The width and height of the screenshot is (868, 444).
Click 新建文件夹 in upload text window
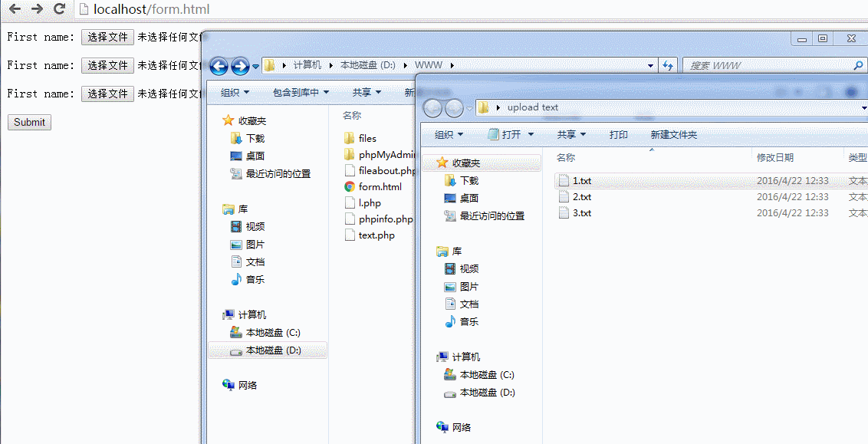[674, 134]
